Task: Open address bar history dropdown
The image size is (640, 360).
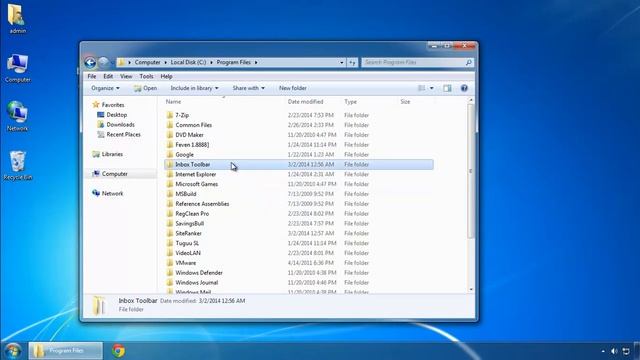Action: (342, 62)
